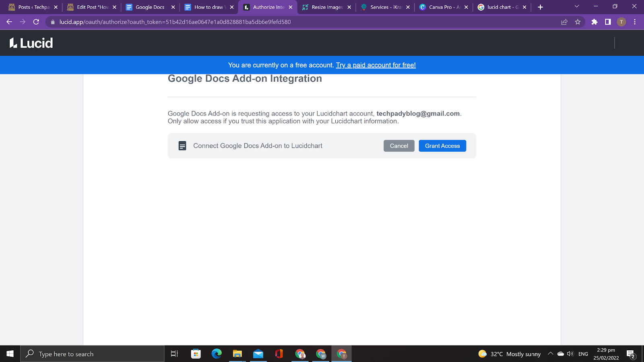Viewport: 644px width, 362px height.
Task: Share this page using the share icon
Action: pos(564,22)
